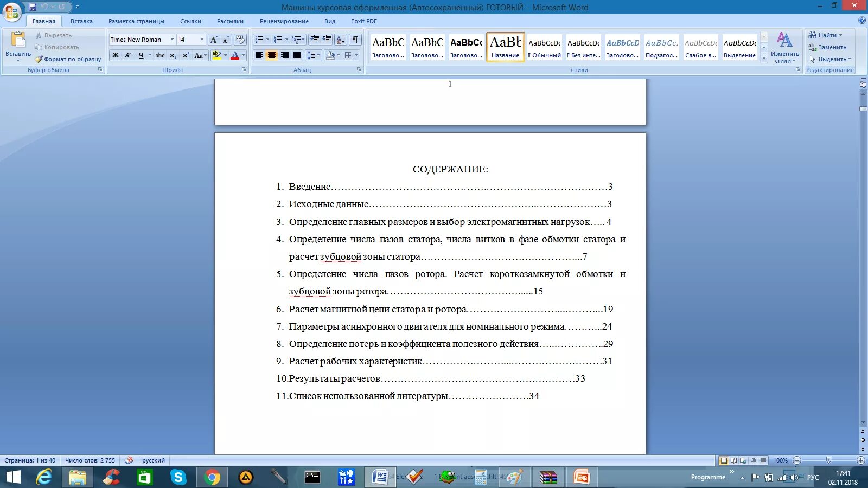868x488 pixels.
Task: Click the zoom out minus button
Action: pos(797,460)
